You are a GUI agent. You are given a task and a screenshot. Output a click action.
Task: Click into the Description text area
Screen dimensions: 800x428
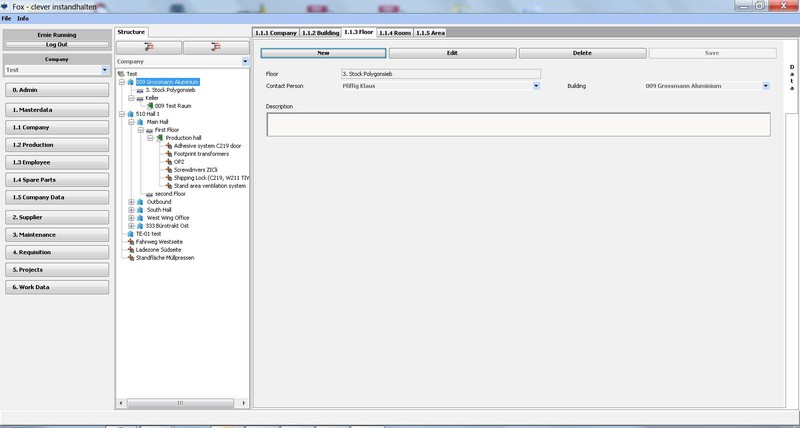pos(517,124)
